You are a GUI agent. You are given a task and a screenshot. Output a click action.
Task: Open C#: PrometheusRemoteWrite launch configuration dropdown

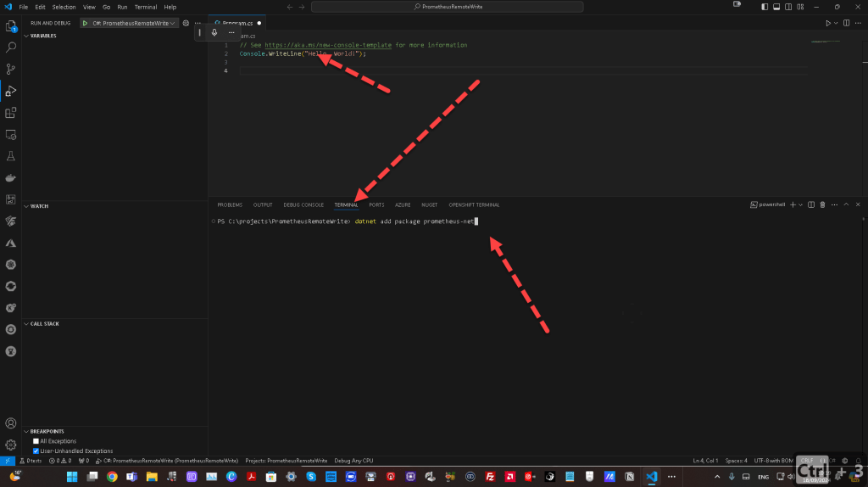133,23
